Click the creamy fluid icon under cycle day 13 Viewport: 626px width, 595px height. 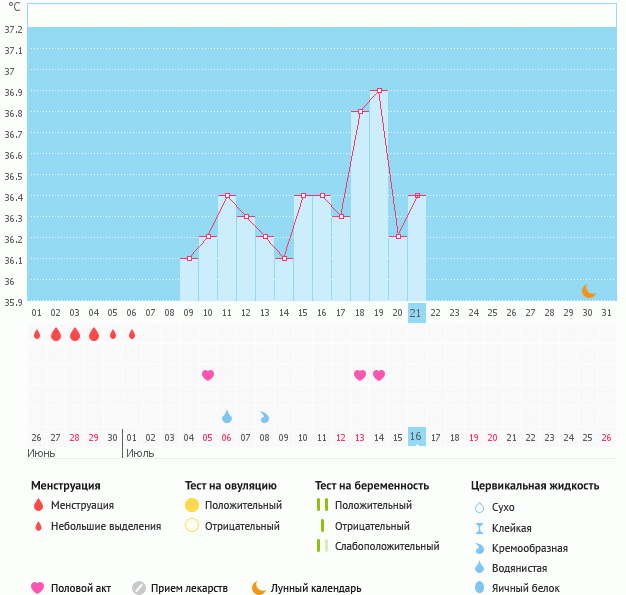click(x=265, y=416)
